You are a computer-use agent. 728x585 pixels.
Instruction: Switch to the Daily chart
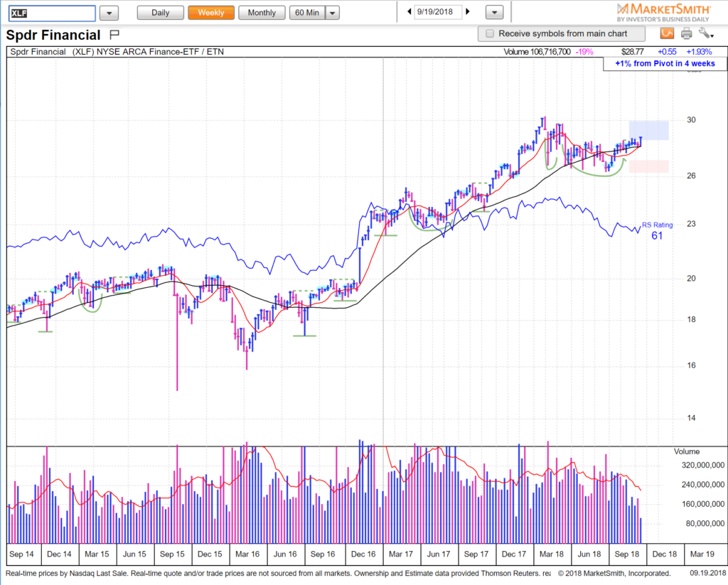(160, 13)
